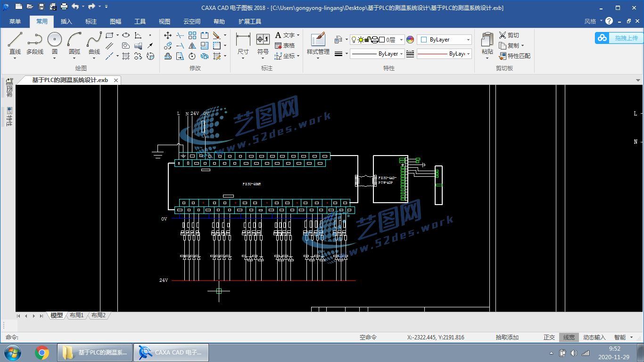The image size is (644, 362).
Task: Select the 多段线 polyline tool
Action: (34, 43)
